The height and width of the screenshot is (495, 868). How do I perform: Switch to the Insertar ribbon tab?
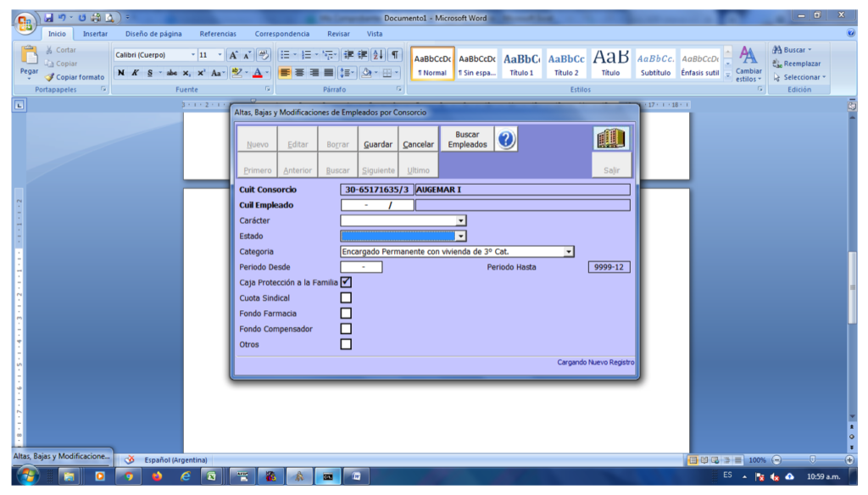(95, 34)
